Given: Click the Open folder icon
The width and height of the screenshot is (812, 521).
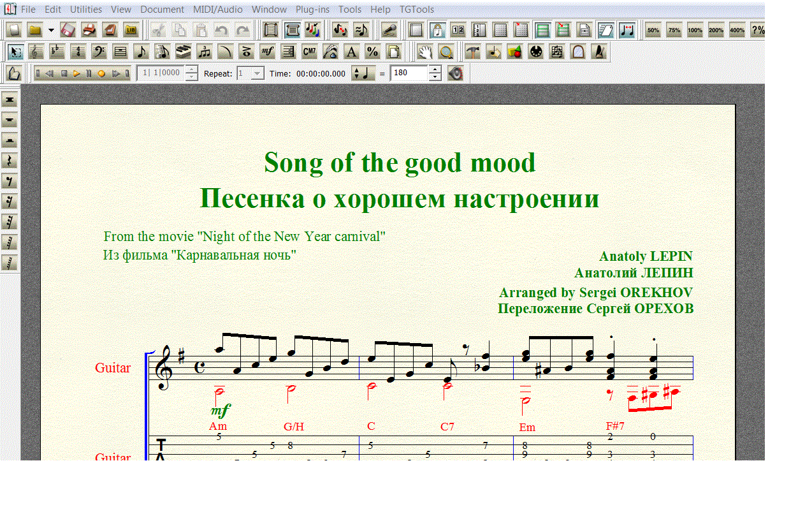Looking at the screenshot, I should point(35,30).
